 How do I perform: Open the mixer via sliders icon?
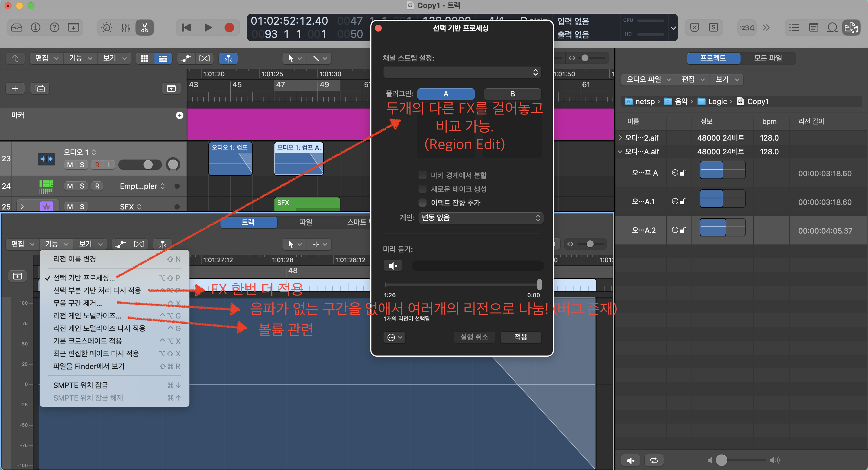[126, 28]
